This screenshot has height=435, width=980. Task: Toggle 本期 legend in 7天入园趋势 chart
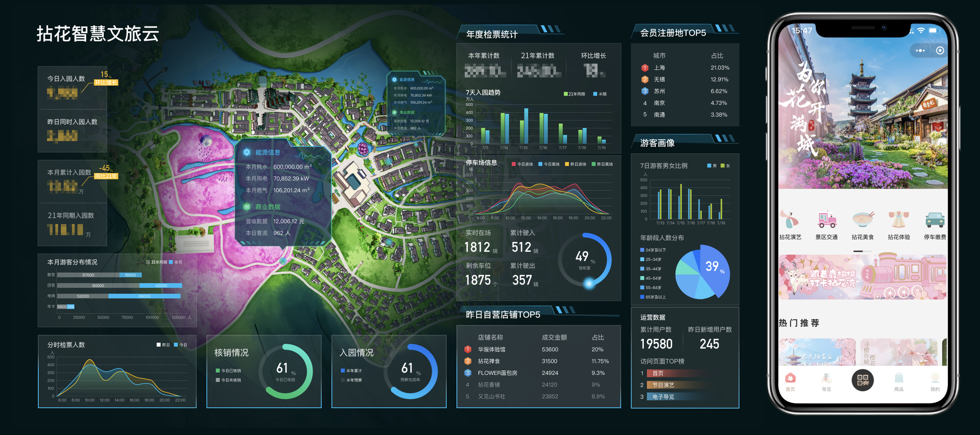pos(600,94)
